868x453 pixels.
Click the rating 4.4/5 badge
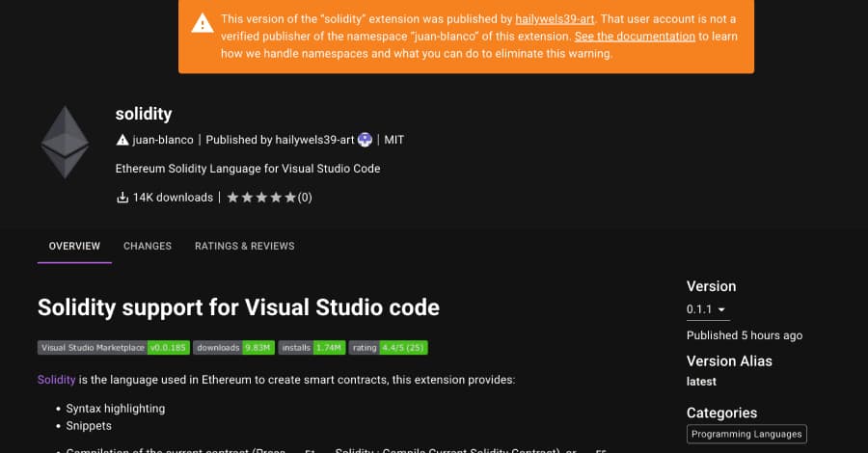point(389,347)
